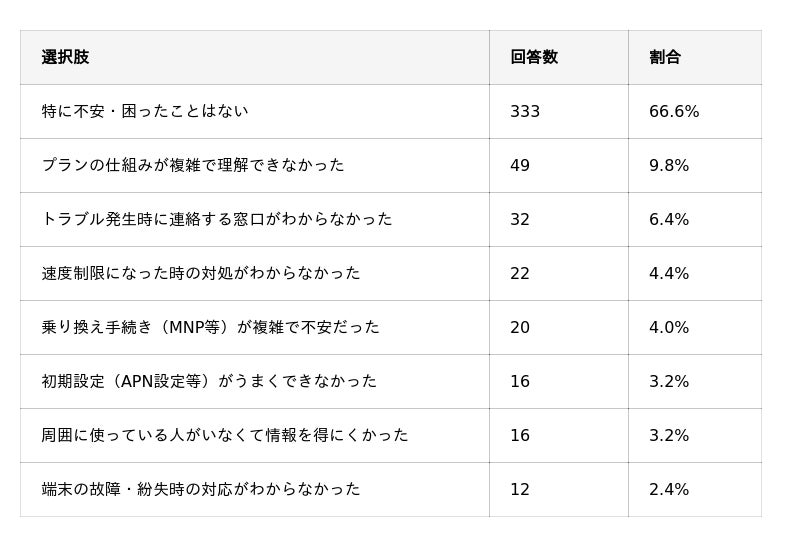Viewport: 800px width, 547px height.
Task: Select the 速度制限になった時の対処がわからなかった cell
Action: coord(201,274)
